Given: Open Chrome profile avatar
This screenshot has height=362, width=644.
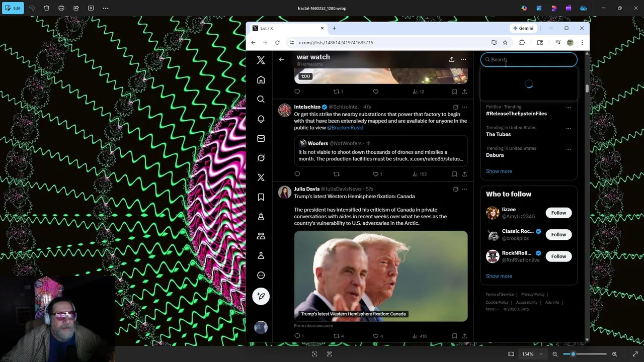Looking at the screenshot, I should pyautogui.click(x=570, y=43).
